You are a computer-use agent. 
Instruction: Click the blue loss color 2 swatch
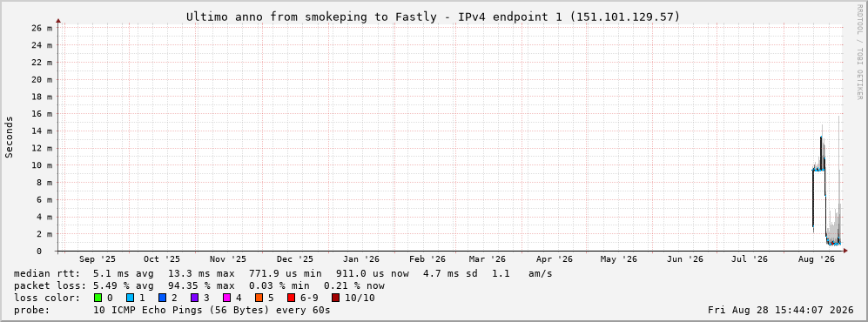tap(162, 298)
